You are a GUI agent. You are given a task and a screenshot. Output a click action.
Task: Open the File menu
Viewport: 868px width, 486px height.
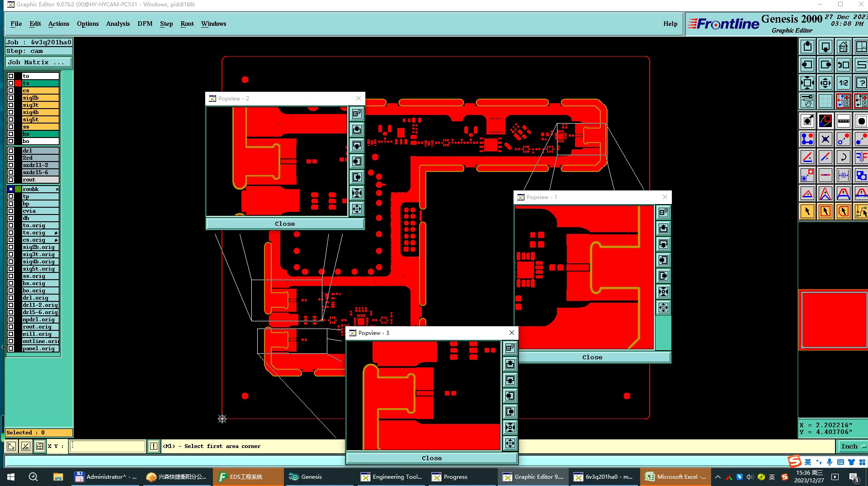pyautogui.click(x=16, y=24)
